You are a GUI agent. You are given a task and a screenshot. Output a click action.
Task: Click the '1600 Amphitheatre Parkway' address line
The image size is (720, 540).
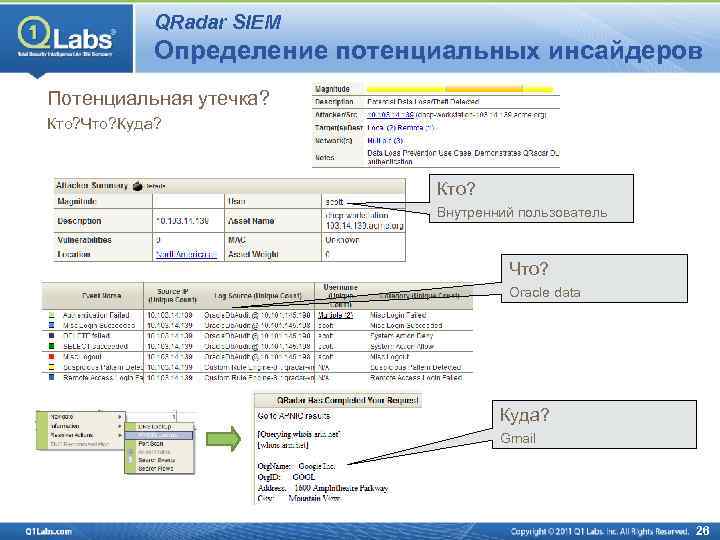click(x=341, y=488)
